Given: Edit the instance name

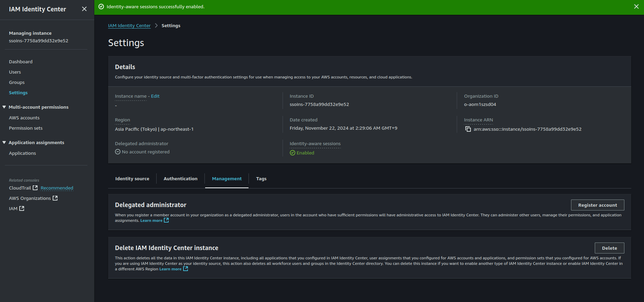Looking at the screenshot, I should coord(155,96).
